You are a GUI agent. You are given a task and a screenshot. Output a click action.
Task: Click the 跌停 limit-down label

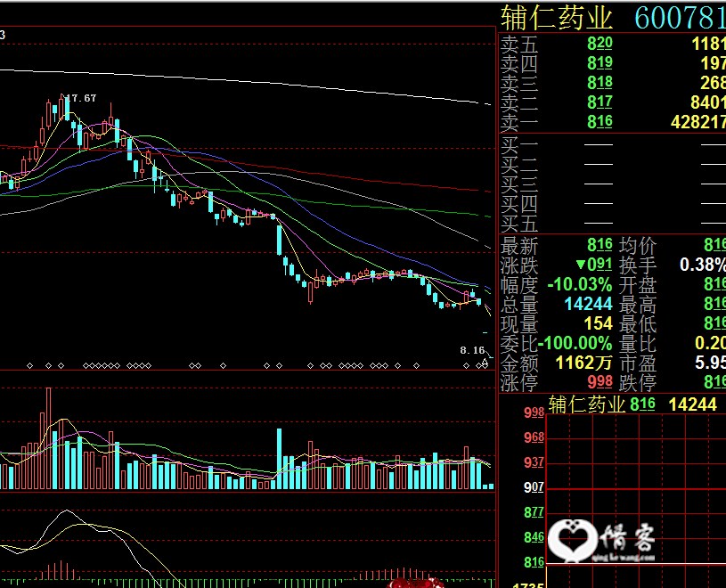click(x=638, y=383)
